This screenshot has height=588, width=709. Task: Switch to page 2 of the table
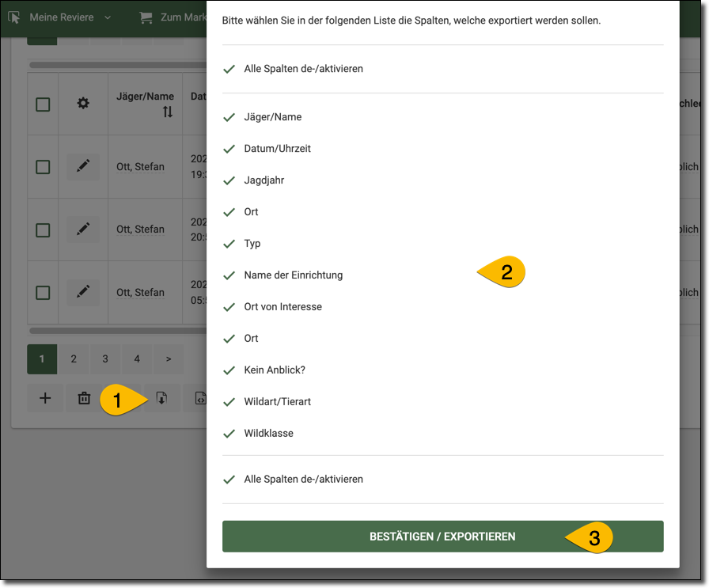[74, 359]
